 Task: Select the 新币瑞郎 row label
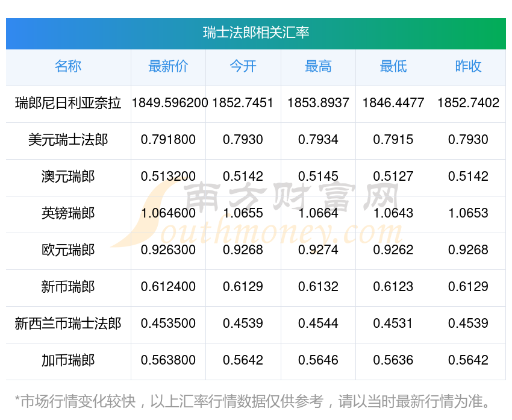68,287
